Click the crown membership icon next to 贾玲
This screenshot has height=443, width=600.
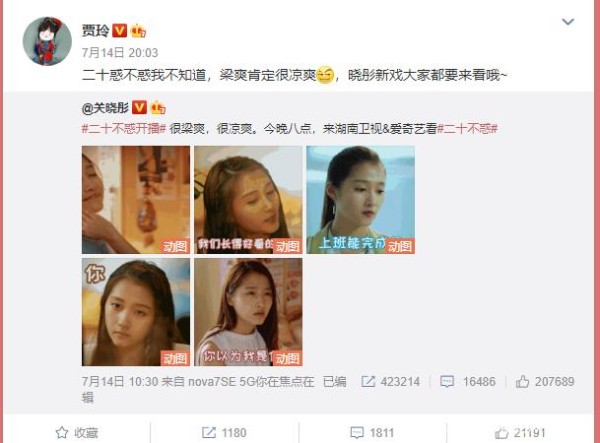coord(138,31)
